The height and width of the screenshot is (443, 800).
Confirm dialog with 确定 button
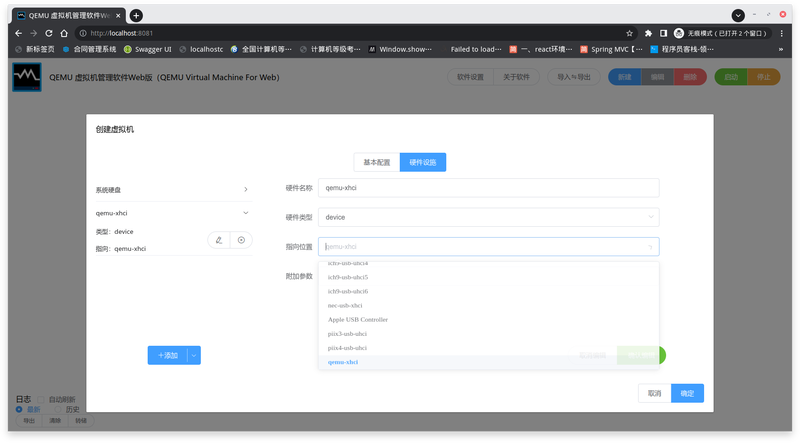687,393
